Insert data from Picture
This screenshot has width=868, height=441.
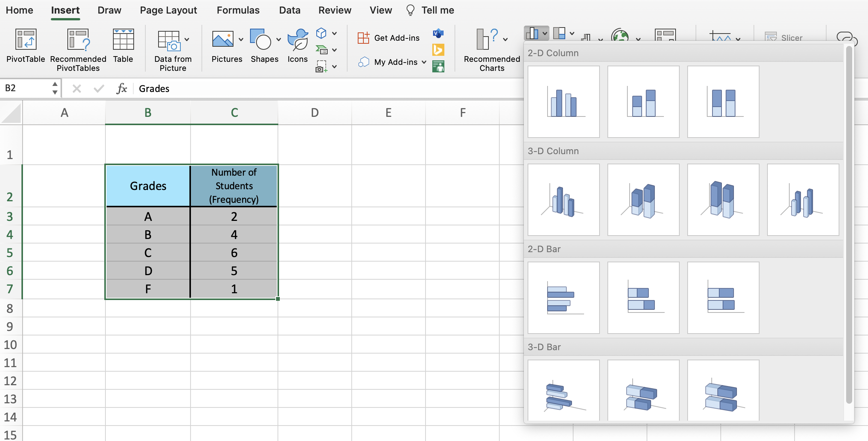[172, 49]
